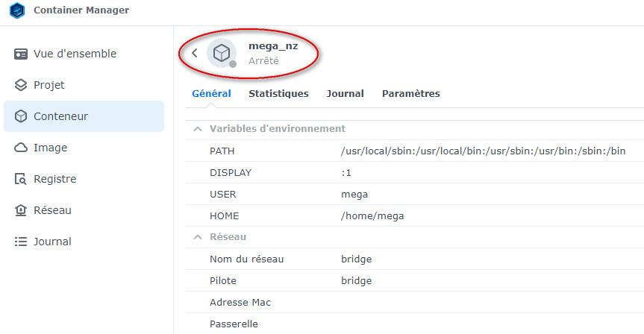Open the Registre section label
The image size is (644, 334).
coord(54,179)
